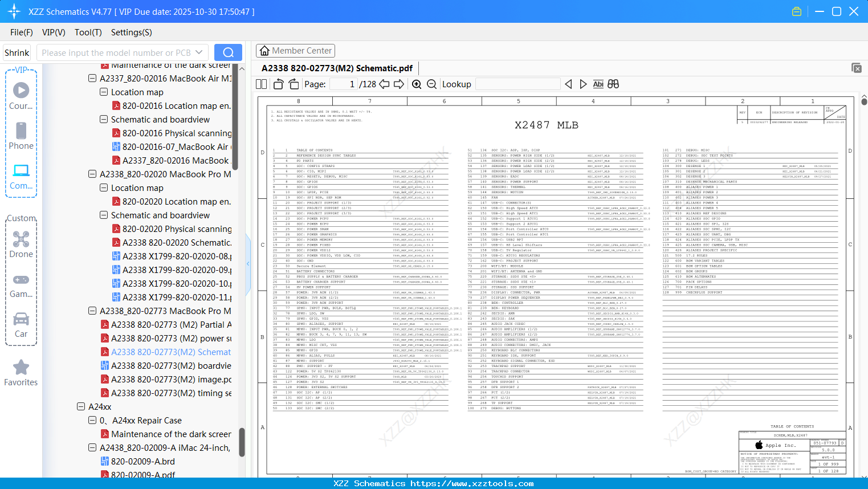Viewport: 868px width, 489px height.
Task: Select the Phone category icon
Action: click(21, 136)
